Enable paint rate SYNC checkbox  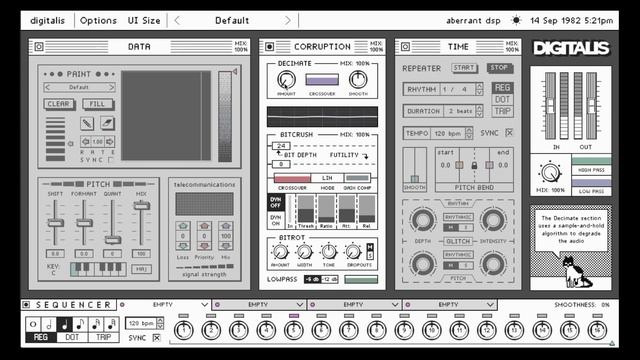click(x=110, y=160)
